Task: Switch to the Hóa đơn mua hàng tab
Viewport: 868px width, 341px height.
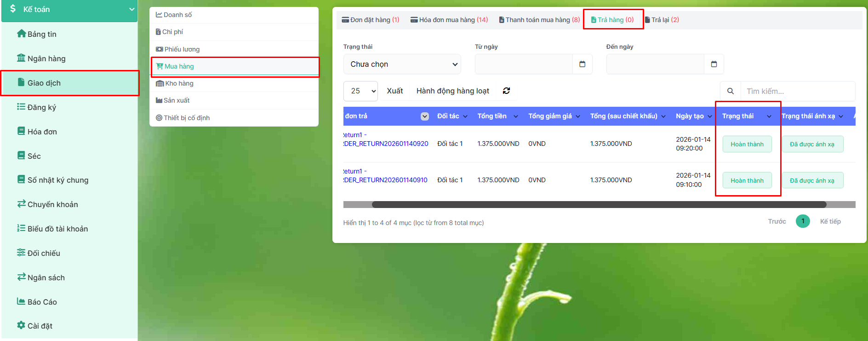Action: (x=449, y=20)
